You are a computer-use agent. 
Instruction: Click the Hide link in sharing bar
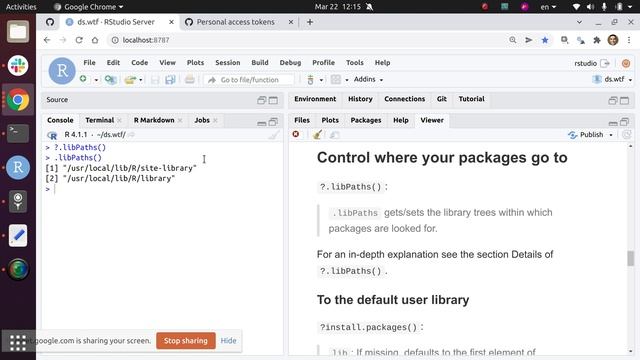tap(228, 340)
